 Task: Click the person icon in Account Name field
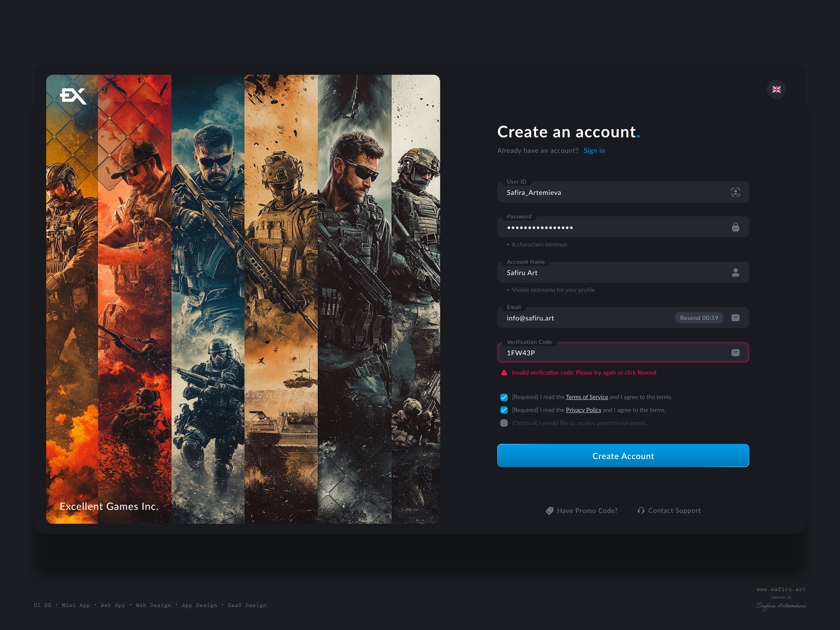pos(735,272)
